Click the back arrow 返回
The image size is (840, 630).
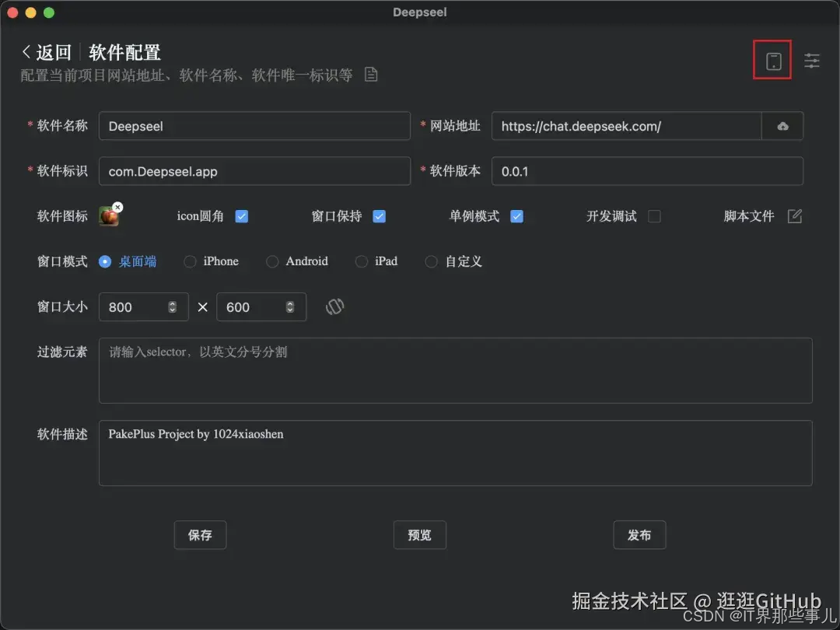(46, 53)
